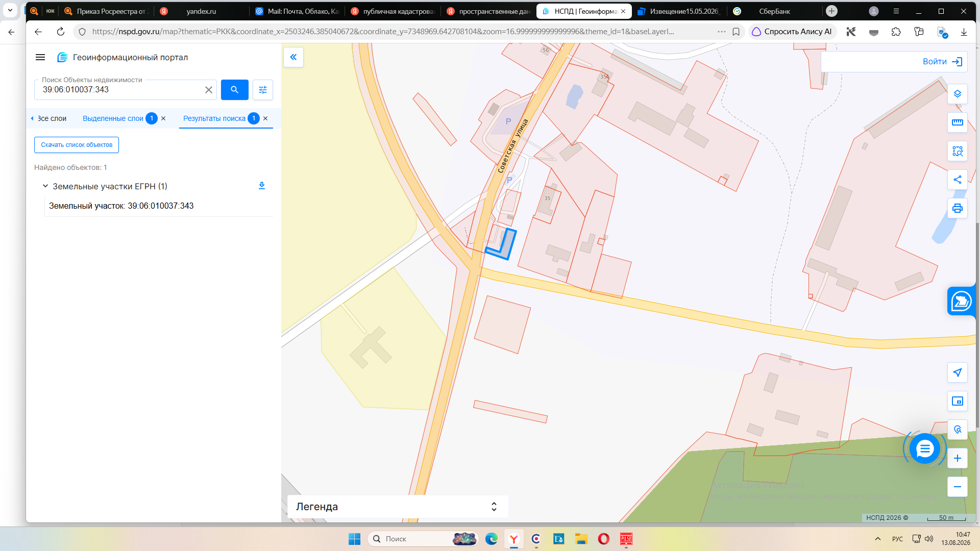The width and height of the screenshot is (980, 551).
Task: Locate my position on map
Action: pos(958,372)
